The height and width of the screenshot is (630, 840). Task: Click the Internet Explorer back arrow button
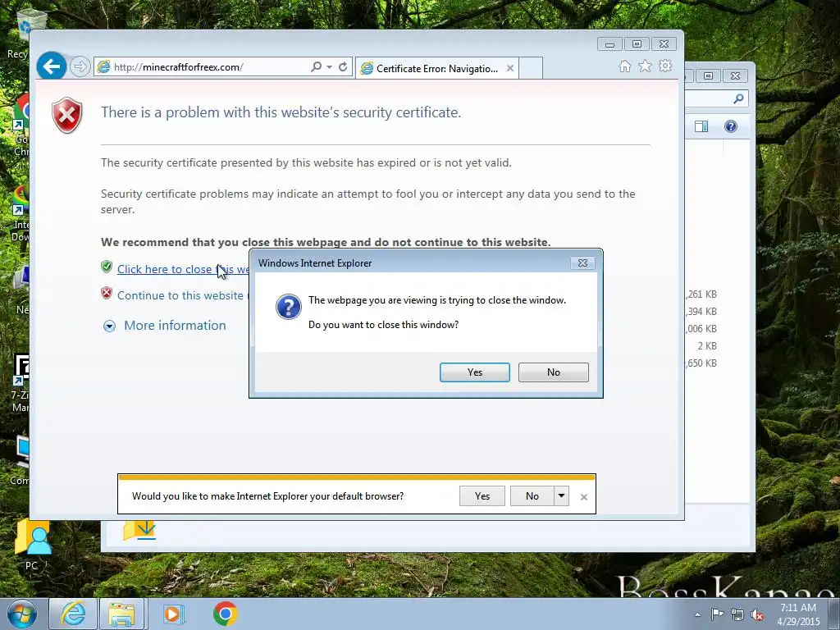coord(52,66)
